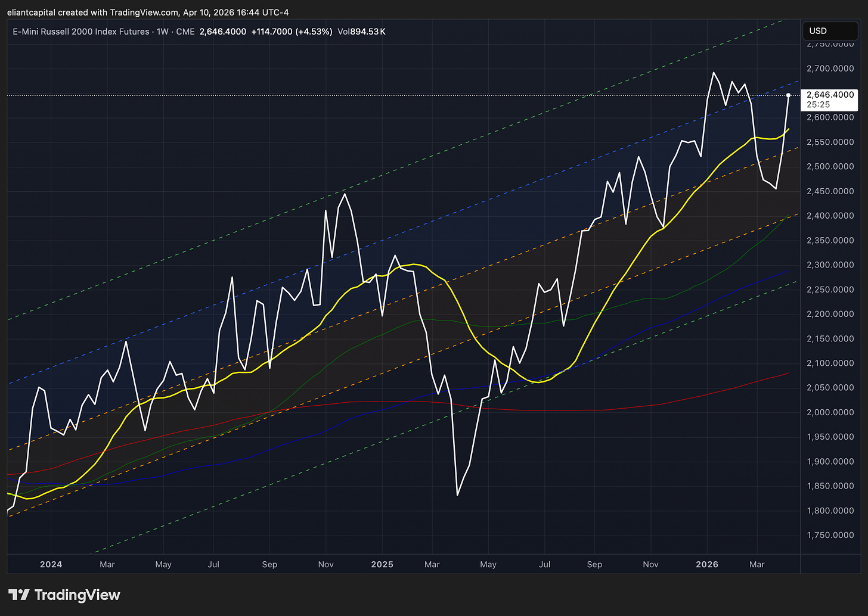The height and width of the screenshot is (616, 868).
Task: Click the 2,300.0000 price axis label
Action: click(x=829, y=265)
